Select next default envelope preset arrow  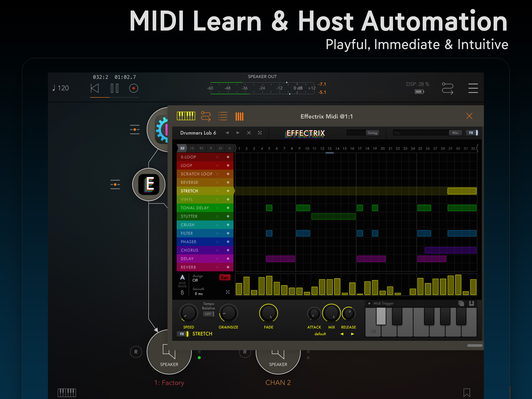[x=353, y=334]
